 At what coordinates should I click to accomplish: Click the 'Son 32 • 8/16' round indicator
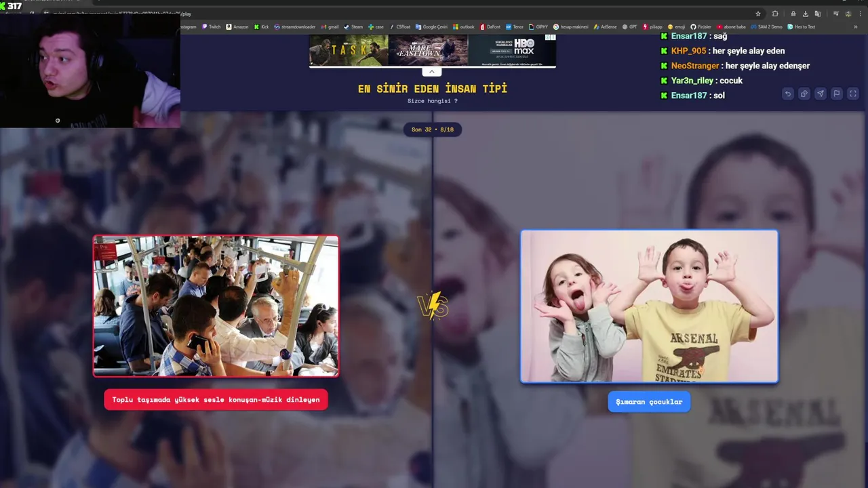[x=432, y=129]
